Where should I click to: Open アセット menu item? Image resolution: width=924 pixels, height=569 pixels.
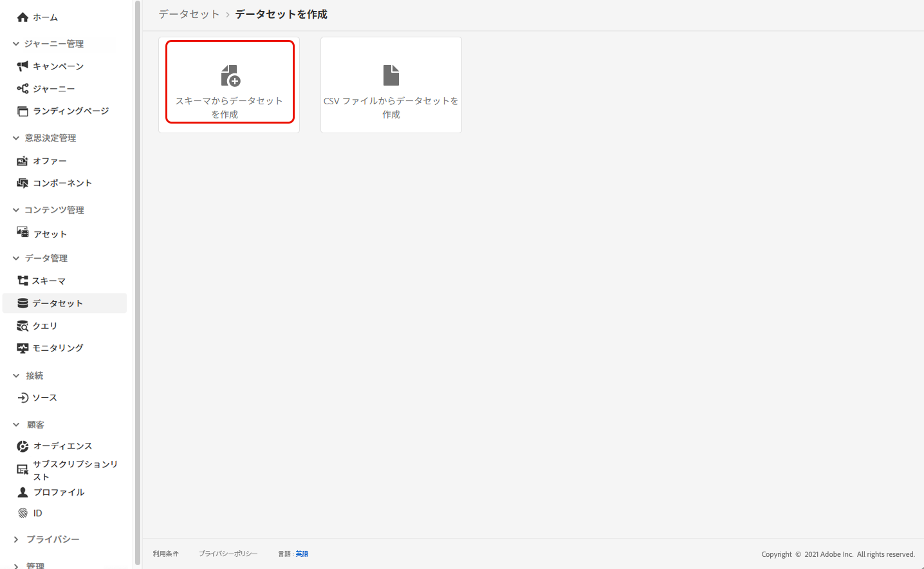(50, 234)
